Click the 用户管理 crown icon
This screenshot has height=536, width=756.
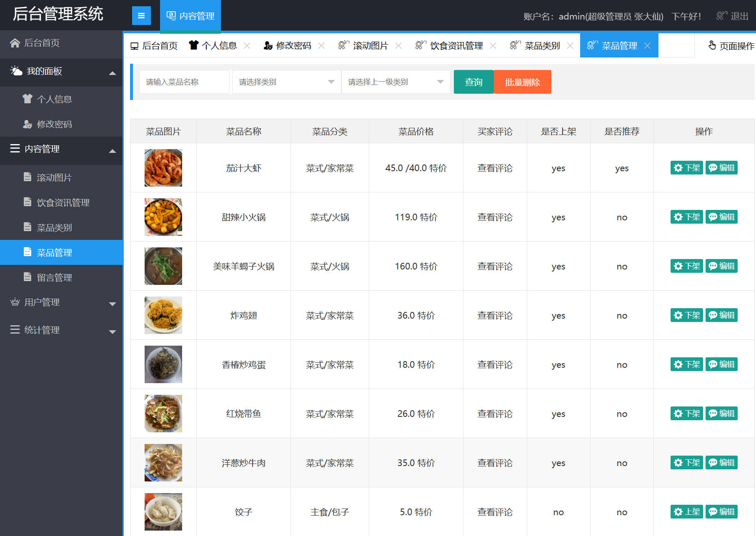coord(14,302)
